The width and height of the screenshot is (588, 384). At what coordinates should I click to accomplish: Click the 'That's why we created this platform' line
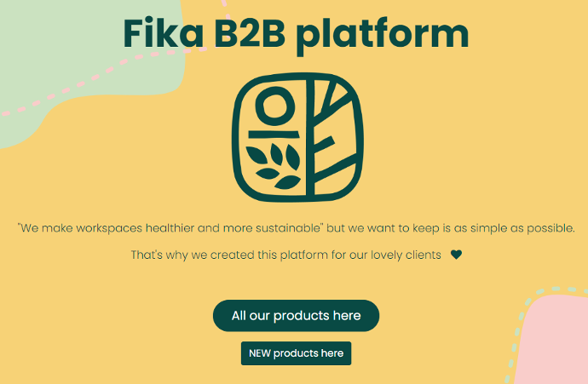pyautogui.click(x=285, y=255)
